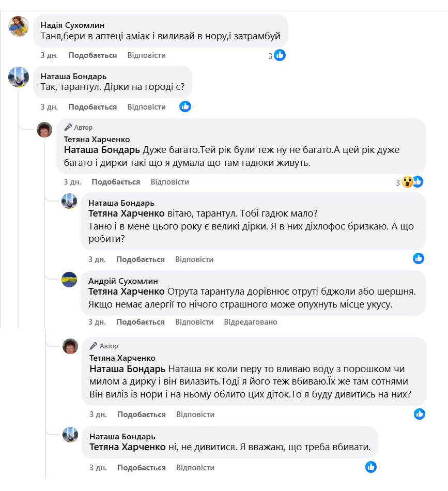The height and width of the screenshot is (491, 448).
Task: Click like reaction on Надія Сухомлин's comment
Action: [x=280, y=55]
